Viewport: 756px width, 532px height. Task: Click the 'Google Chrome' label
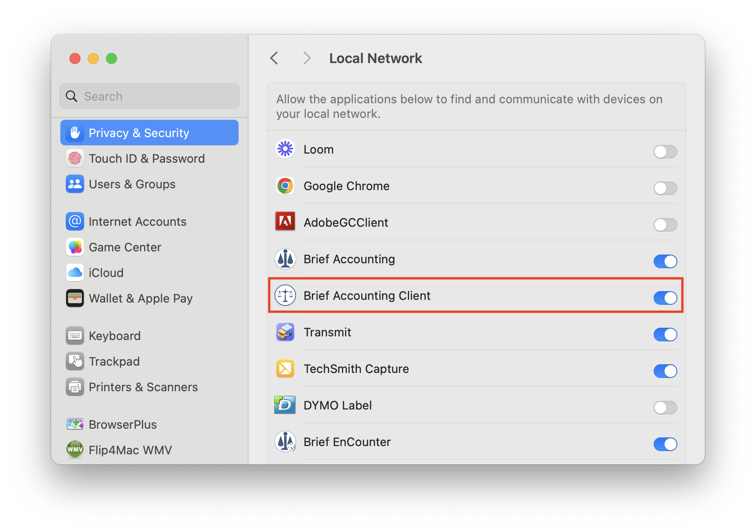(346, 186)
